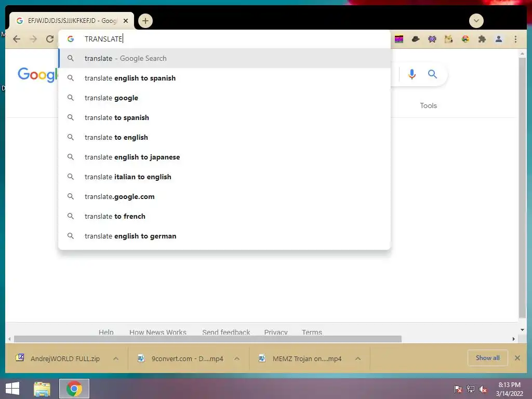Open a new tab with the plus button
532x399 pixels.
[145, 21]
